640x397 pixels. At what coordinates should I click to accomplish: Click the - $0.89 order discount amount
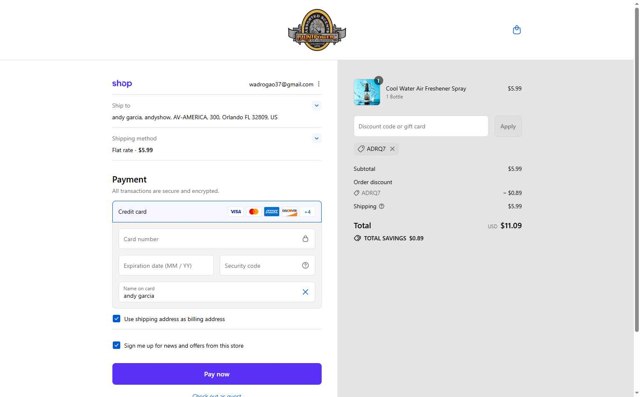tap(512, 193)
